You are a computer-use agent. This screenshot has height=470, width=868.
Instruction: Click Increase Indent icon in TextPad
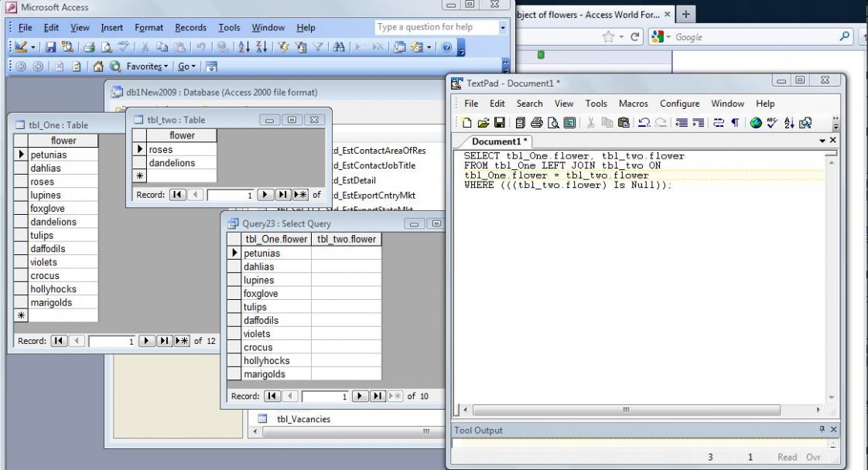(x=698, y=123)
